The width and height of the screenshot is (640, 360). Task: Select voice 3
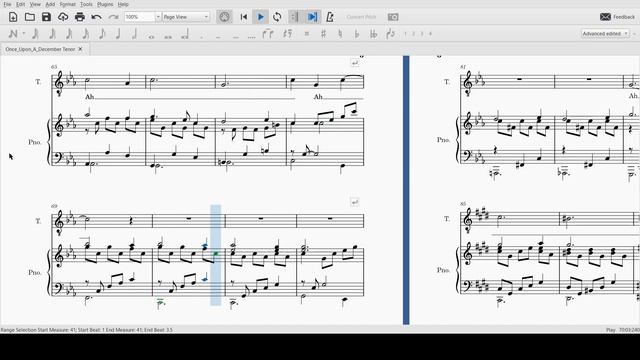click(422, 34)
